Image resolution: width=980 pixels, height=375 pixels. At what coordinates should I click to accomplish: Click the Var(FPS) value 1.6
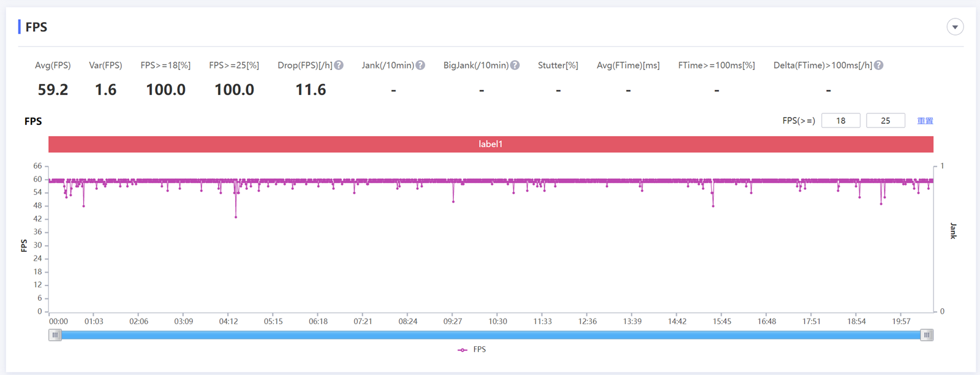point(105,89)
